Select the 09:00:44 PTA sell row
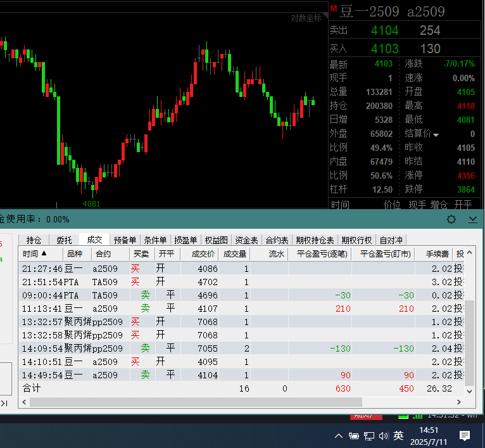 coord(241,295)
